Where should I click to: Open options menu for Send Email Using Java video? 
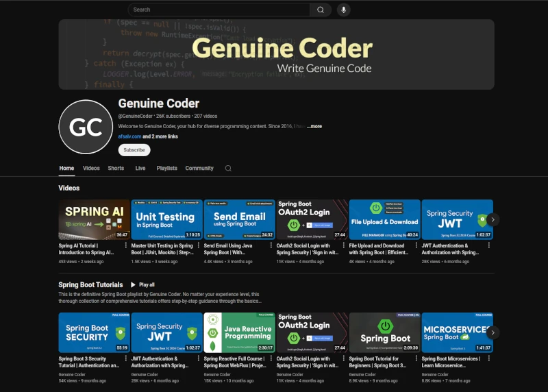tap(271, 245)
